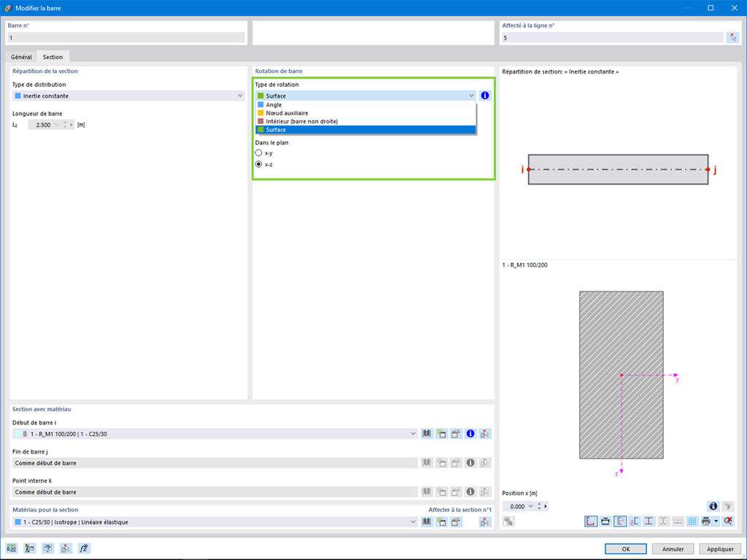Toggle stress points I-section icon
This screenshot has width=747, height=560.
pos(649,521)
